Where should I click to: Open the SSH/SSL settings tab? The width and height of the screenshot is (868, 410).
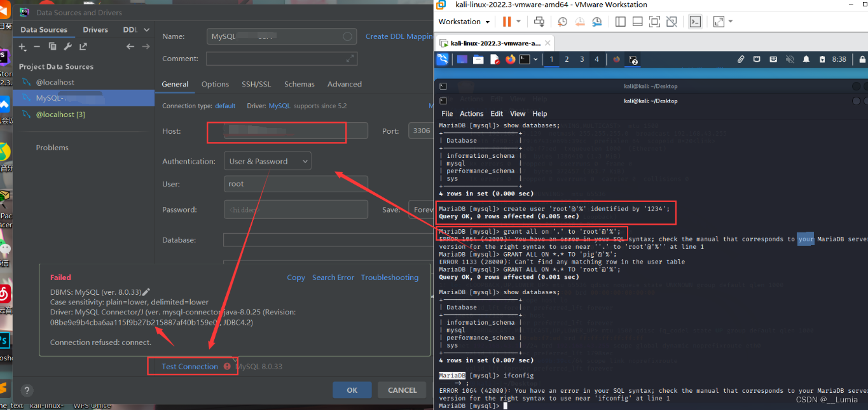256,83
